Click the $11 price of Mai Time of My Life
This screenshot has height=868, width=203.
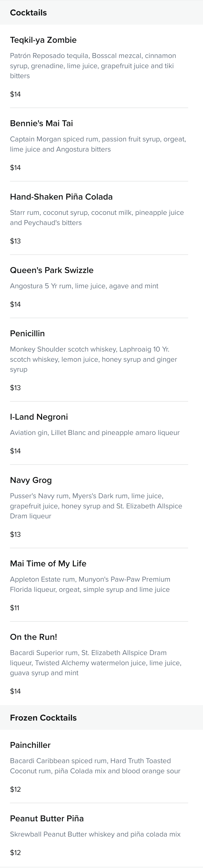pos(14,608)
